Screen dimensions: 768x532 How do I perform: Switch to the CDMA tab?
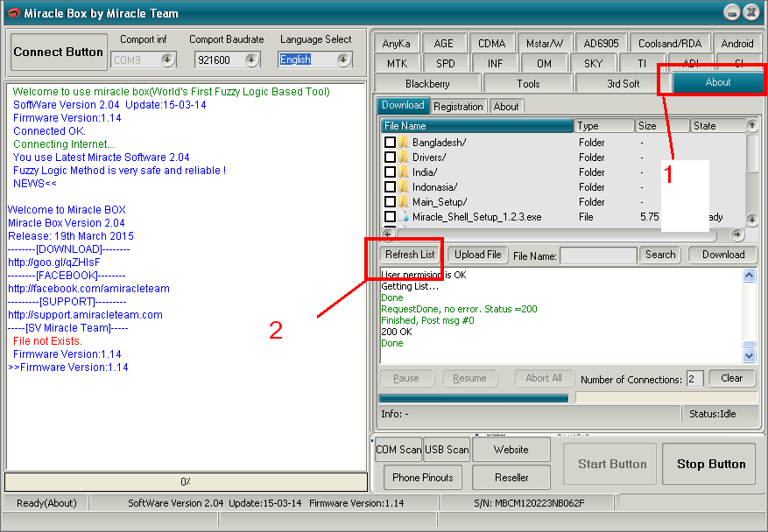tap(492, 44)
